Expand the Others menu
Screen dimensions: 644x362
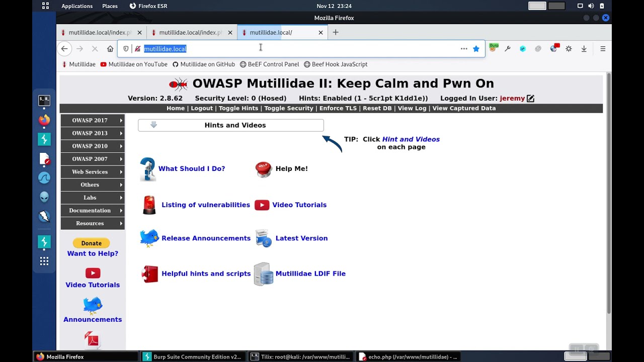click(x=93, y=185)
